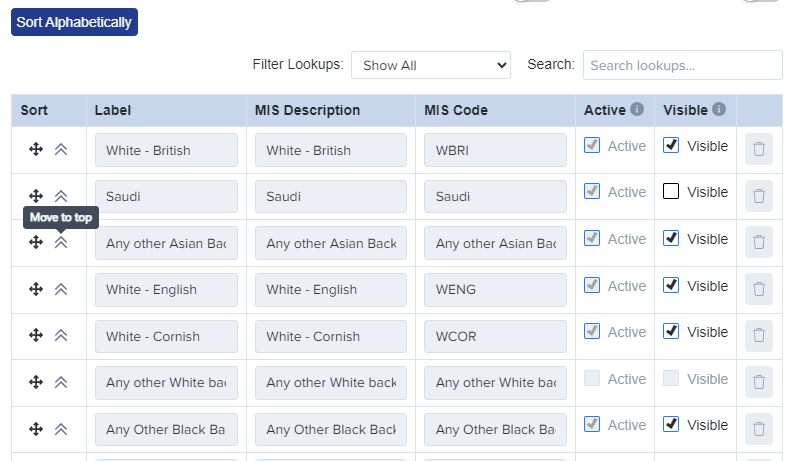This screenshot has width=792, height=461.
Task: Edit the White - British label field
Action: click(166, 150)
